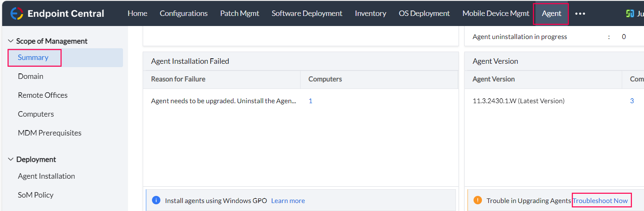The width and height of the screenshot is (644, 211).
Task: Click the blue info icon beside GPO tip
Action: (156, 200)
